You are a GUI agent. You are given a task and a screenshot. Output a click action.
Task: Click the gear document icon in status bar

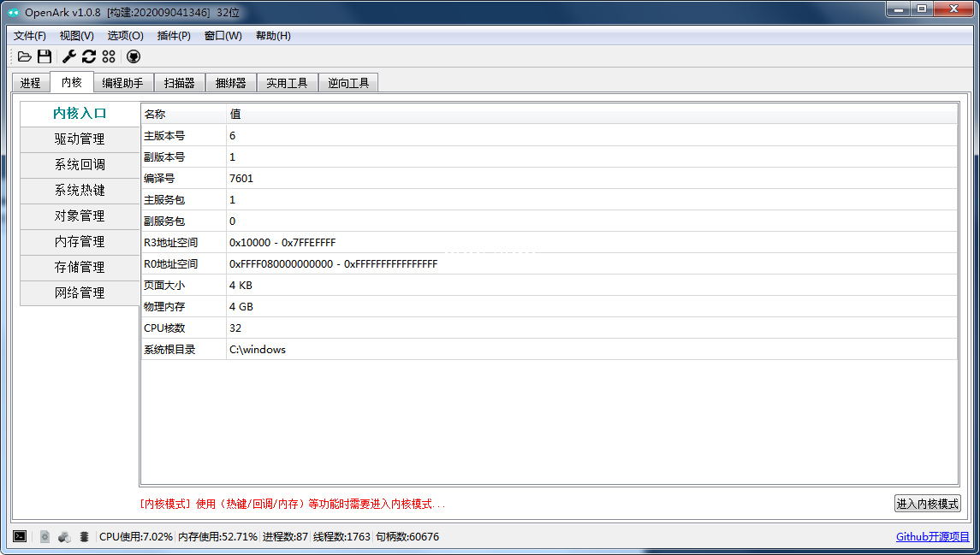point(45,536)
